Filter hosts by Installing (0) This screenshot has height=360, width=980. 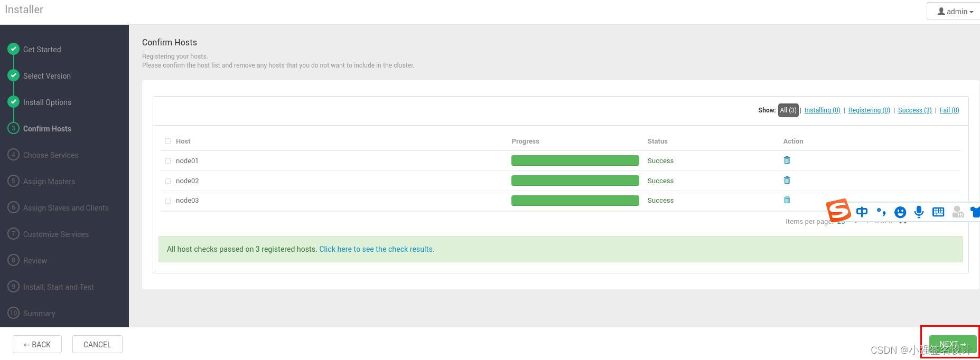(x=822, y=110)
